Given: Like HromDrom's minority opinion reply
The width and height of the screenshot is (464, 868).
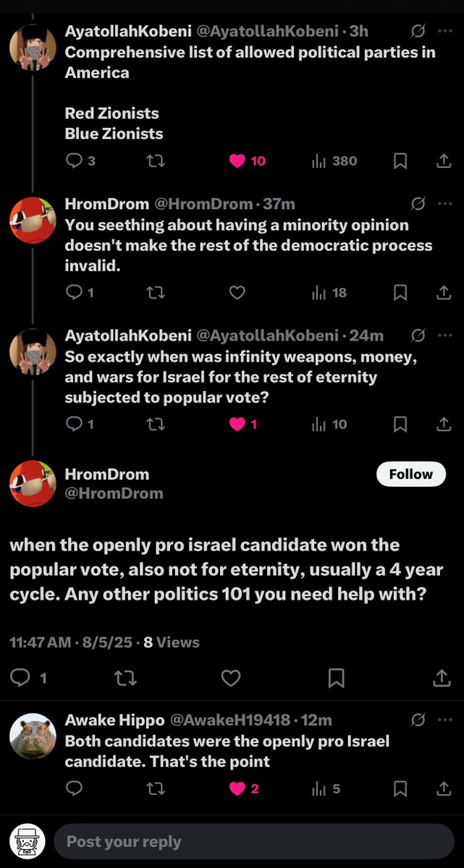Looking at the screenshot, I should 237,293.
